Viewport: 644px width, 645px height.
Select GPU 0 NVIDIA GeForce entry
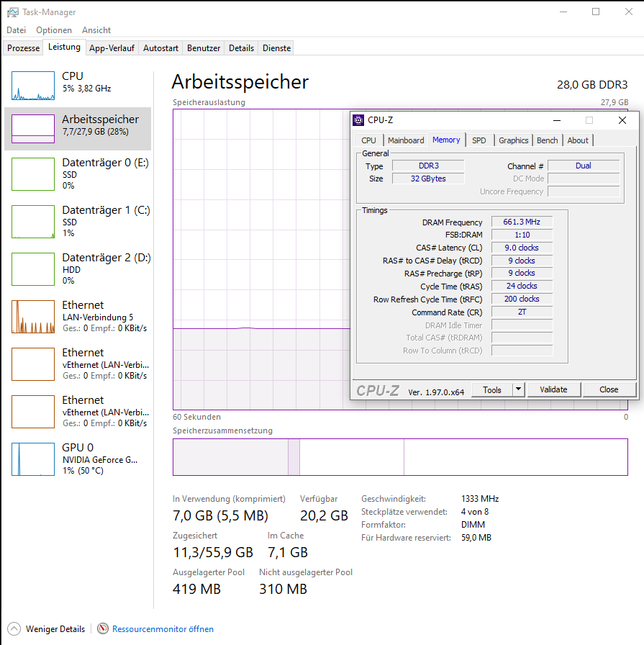click(x=78, y=459)
